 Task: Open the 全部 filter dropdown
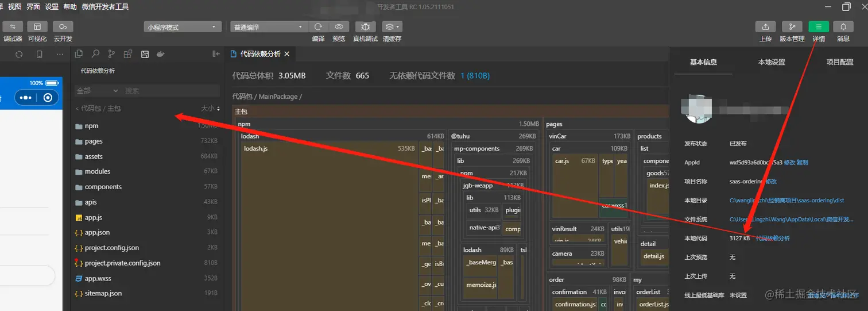coord(97,91)
